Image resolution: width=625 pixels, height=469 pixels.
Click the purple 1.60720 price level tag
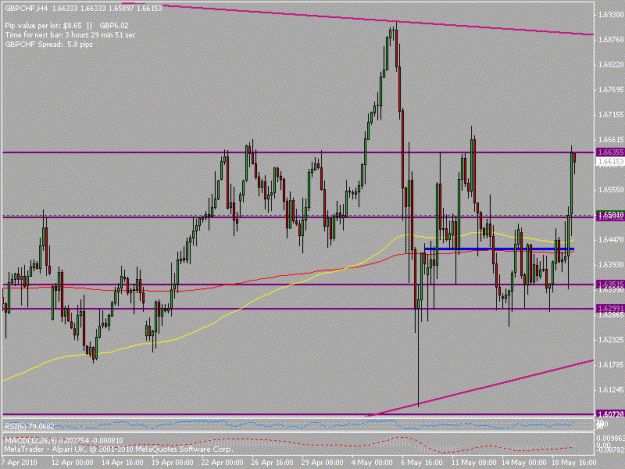(610, 414)
